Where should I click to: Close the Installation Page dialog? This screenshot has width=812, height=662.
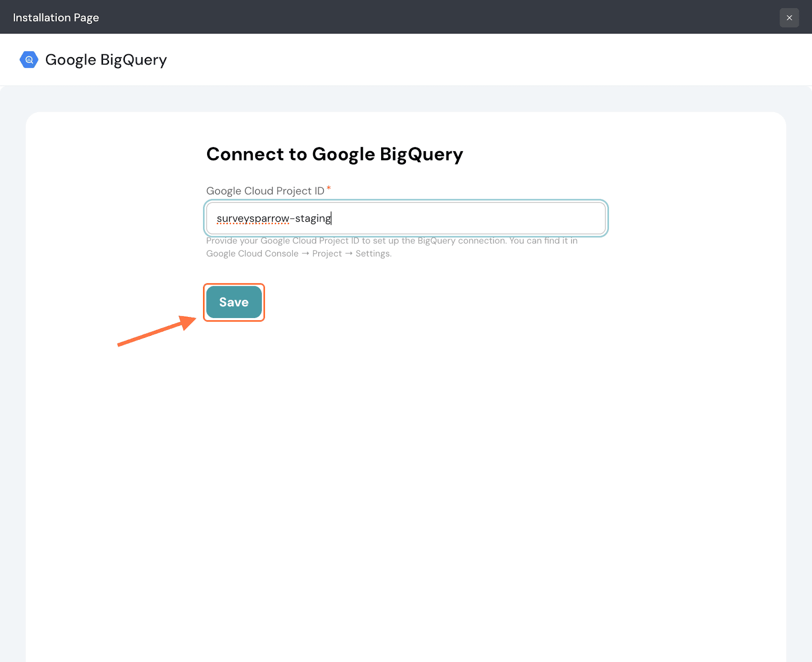[x=789, y=18]
